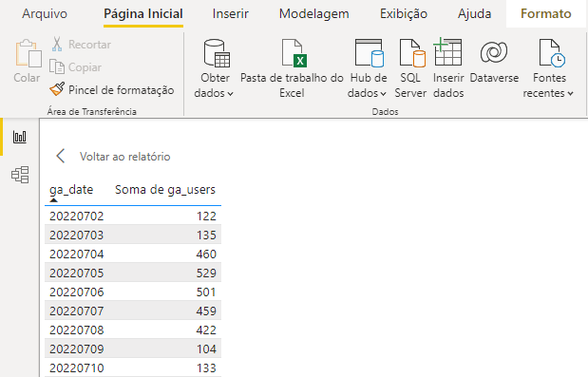Screen dimensions: 588x377
Task: Open the Modelagem ribbon tab
Action: pyautogui.click(x=313, y=14)
